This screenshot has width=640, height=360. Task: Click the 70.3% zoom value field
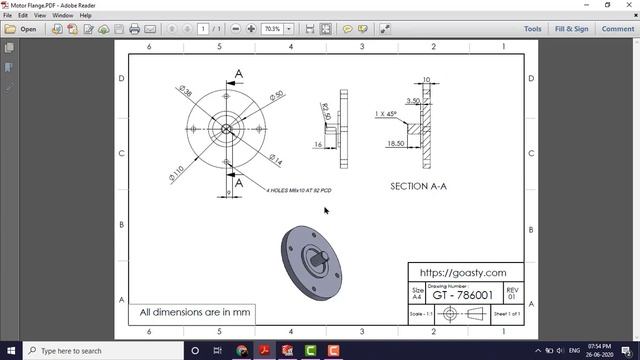coord(272,29)
